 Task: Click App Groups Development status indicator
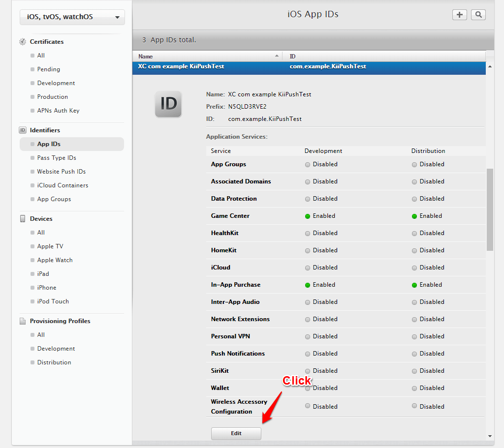point(307,164)
